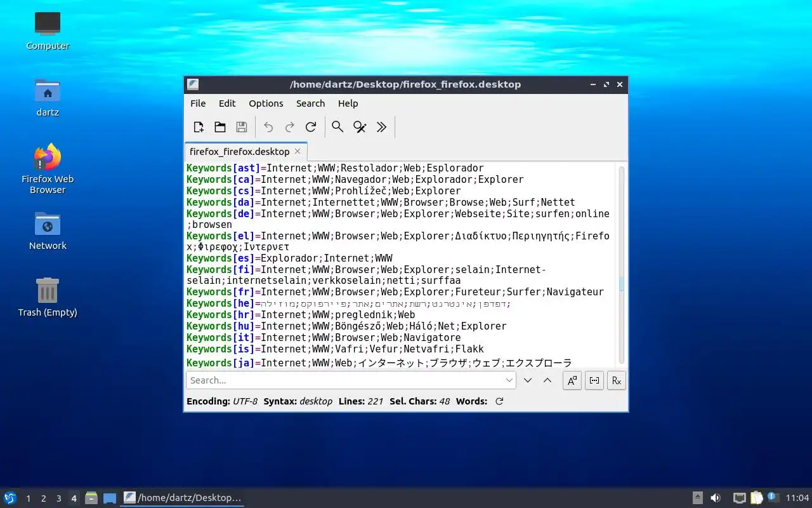Click the Keywords[ca] line
The width and height of the screenshot is (812, 508).
[x=355, y=180]
